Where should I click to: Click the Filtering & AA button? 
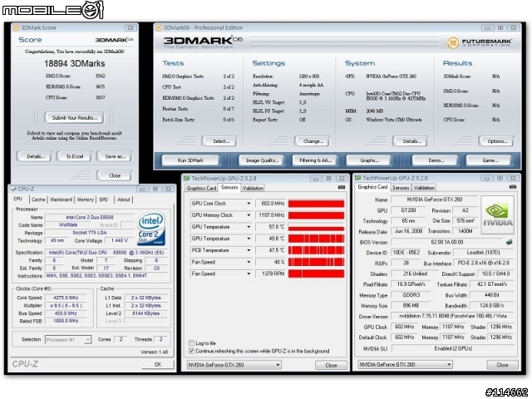point(315,160)
